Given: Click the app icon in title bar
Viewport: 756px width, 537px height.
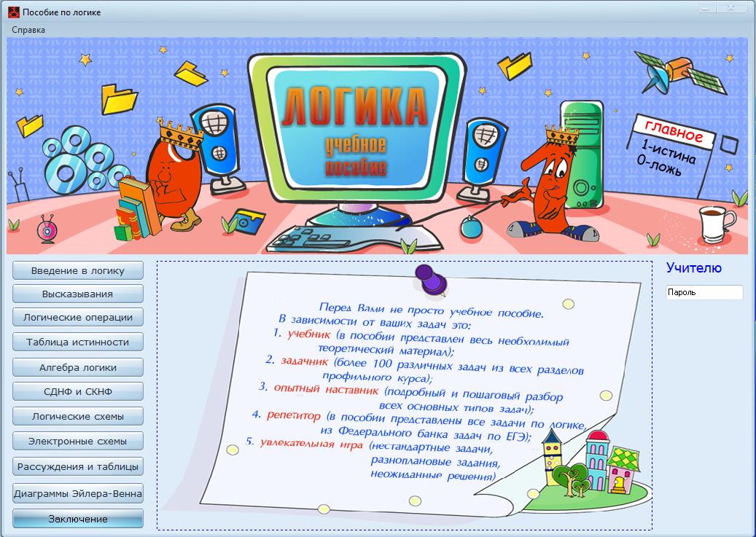Looking at the screenshot, I should tap(14, 12).
